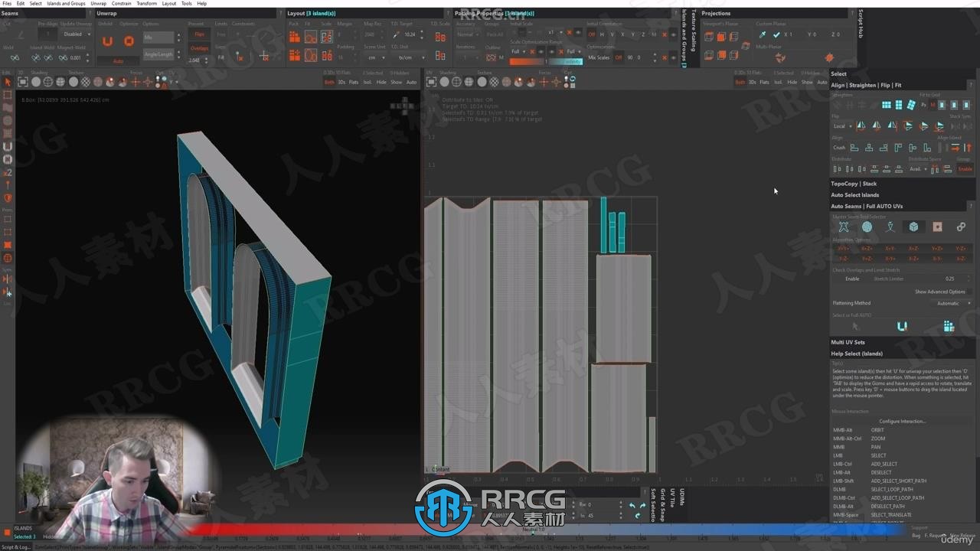The image size is (980, 551).
Task: Open the Tools menu
Action: pyautogui.click(x=186, y=3)
